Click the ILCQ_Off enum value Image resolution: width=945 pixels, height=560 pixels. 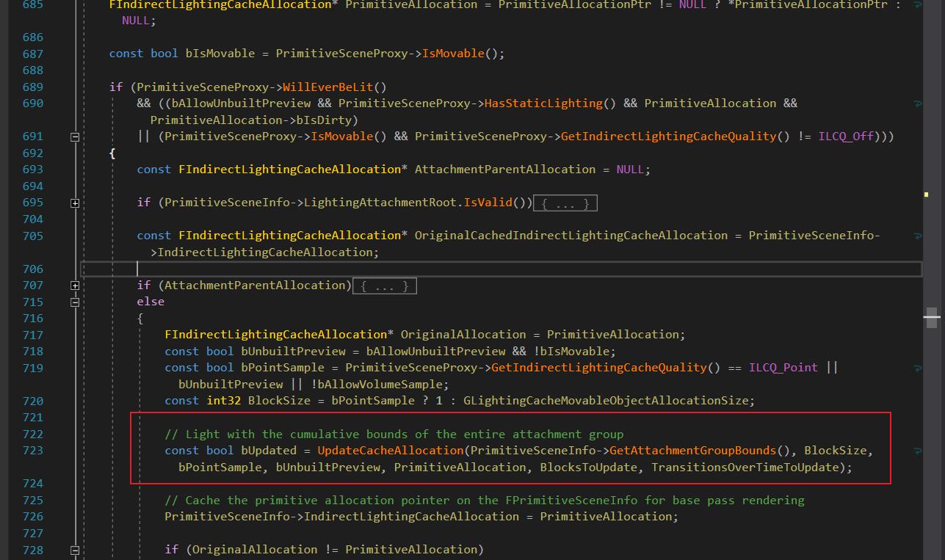846,137
